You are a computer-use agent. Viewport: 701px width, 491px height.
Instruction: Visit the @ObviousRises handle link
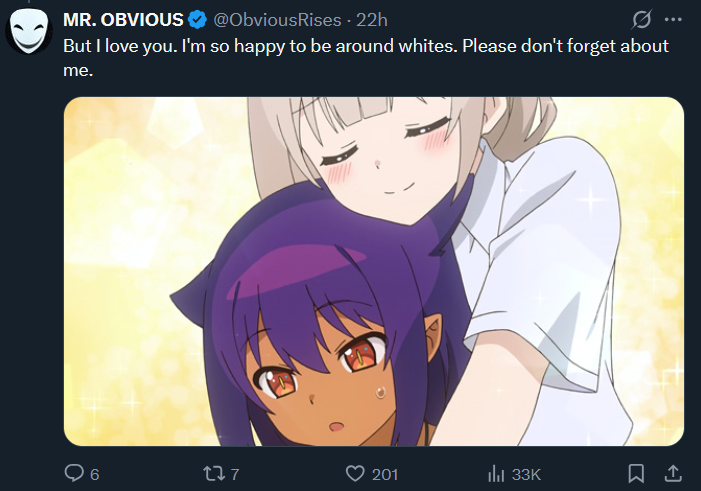[x=277, y=20]
